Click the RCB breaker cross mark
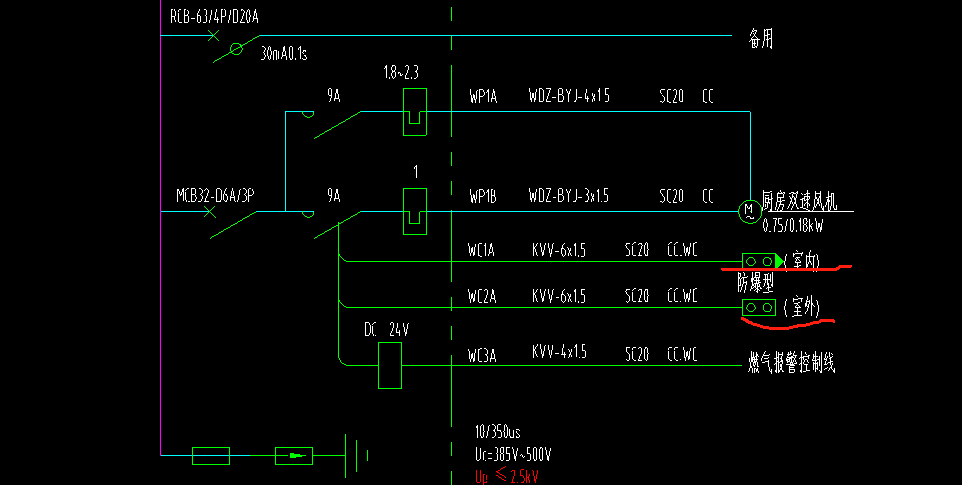The width and height of the screenshot is (962, 485). click(x=213, y=36)
